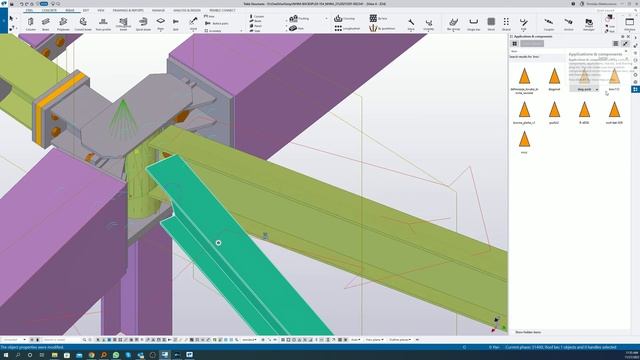Screen dimensions: 640x360
Task: Open the View plane dropdown
Action: 374,340
